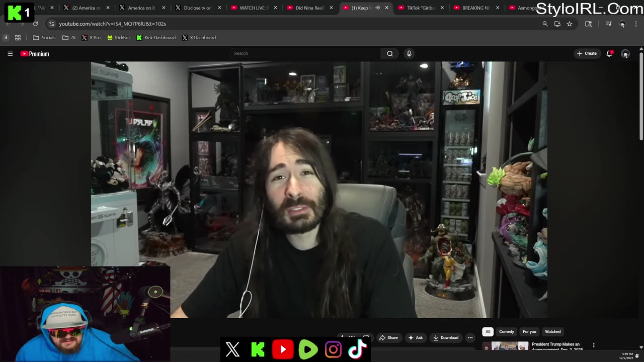Image resolution: width=644 pixels, height=362 pixels.
Task: Open Chrome media controls icon
Action: 609,24
